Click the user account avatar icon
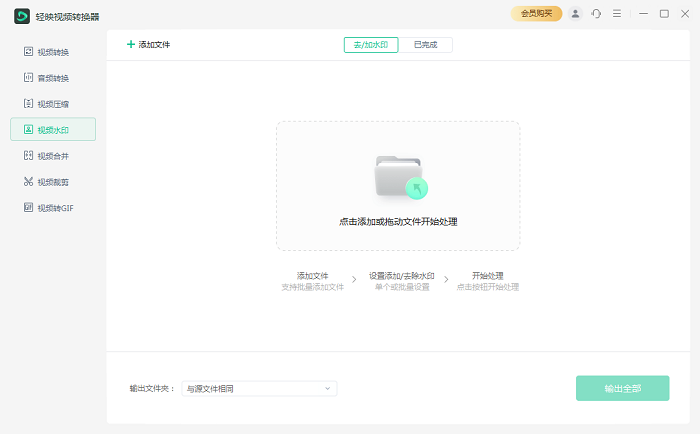Screen dimensions: 700x434 point(575,14)
